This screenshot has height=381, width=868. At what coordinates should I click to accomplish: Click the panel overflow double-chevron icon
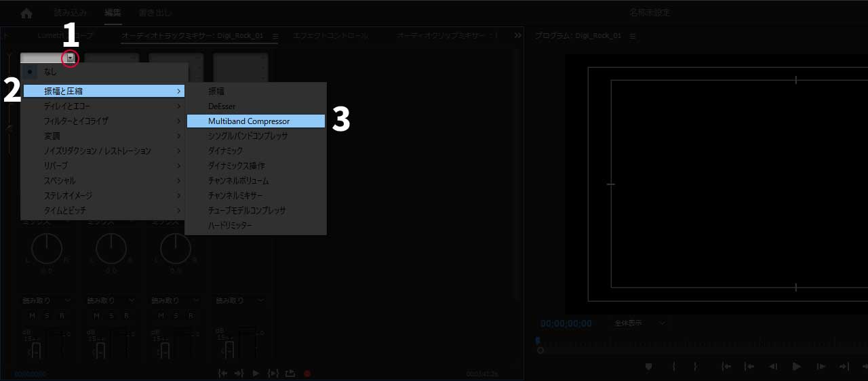[x=518, y=35]
